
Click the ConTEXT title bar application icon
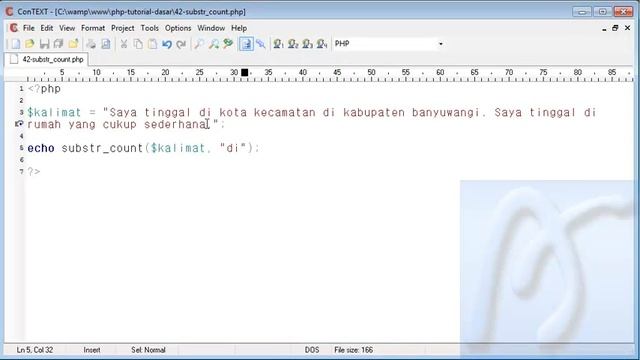point(9,11)
